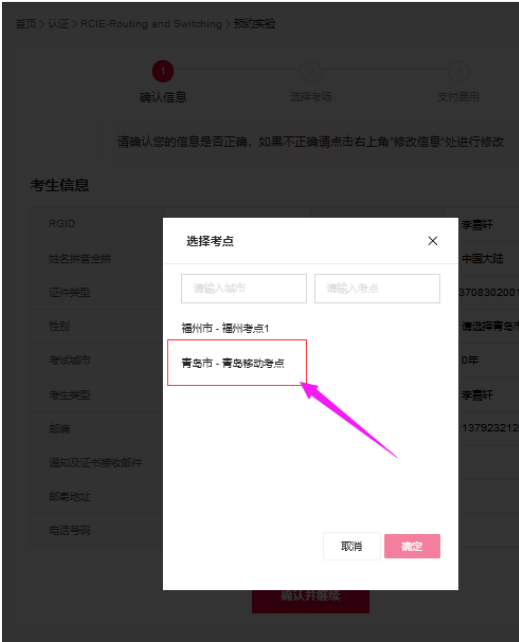
Task: Click the 支付费用 step label
Action: 458,97
